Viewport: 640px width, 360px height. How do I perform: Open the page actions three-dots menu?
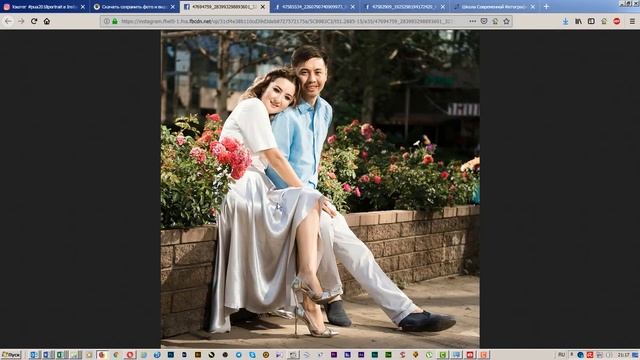point(472,21)
